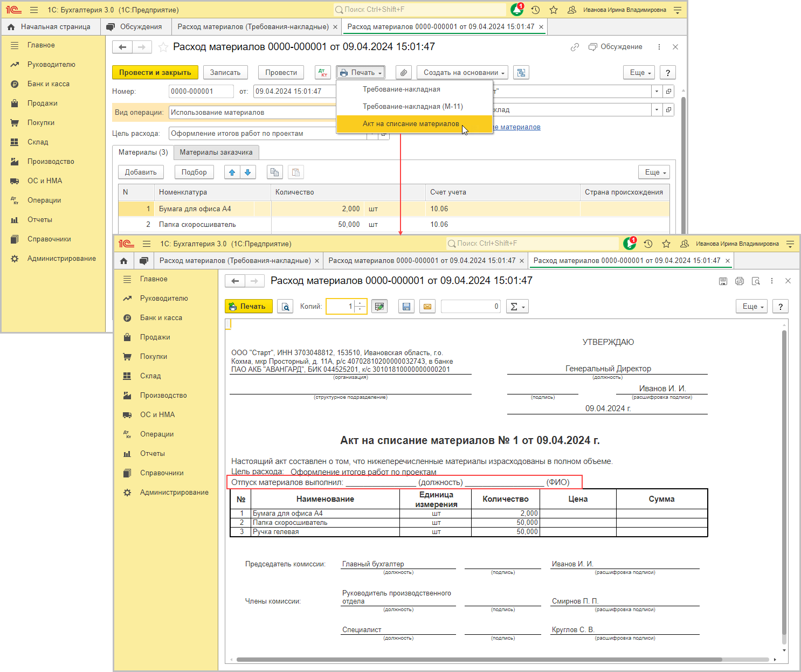Open notifications bell in the upper window
Screen dimensions: 801x672
tap(517, 10)
